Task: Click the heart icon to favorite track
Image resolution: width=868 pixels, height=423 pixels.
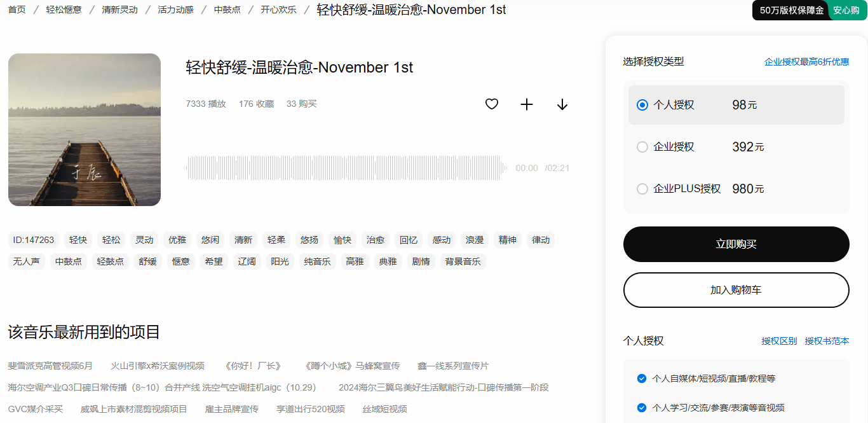Action: pyautogui.click(x=491, y=104)
